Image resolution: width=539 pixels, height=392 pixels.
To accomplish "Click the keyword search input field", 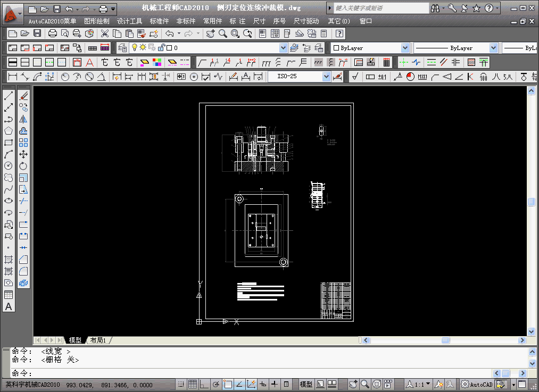I will [381, 9].
